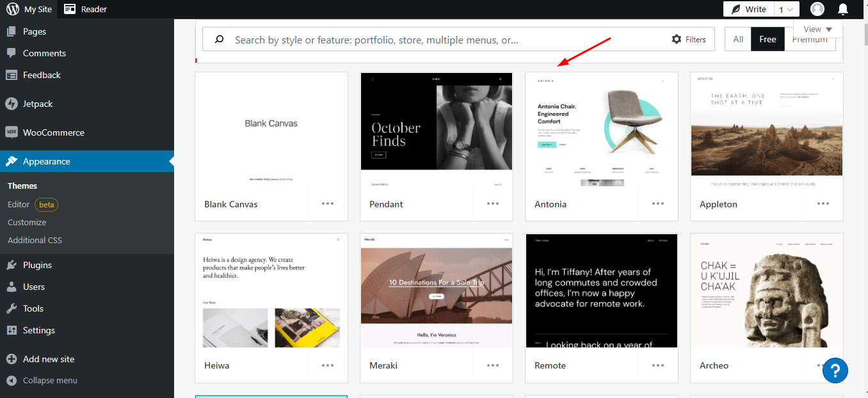Open Heiwa theme options ellipsis
868x398 pixels.
click(328, 365)
